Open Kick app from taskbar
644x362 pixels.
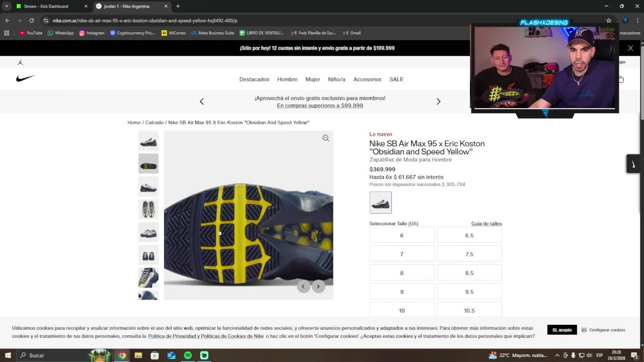[x=204, y=355]
